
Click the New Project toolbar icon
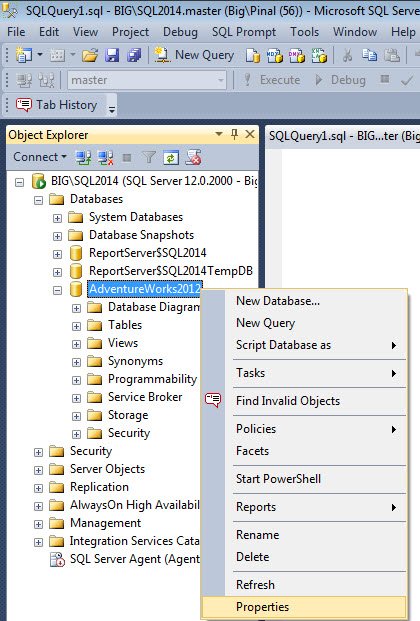click(23, 55)
